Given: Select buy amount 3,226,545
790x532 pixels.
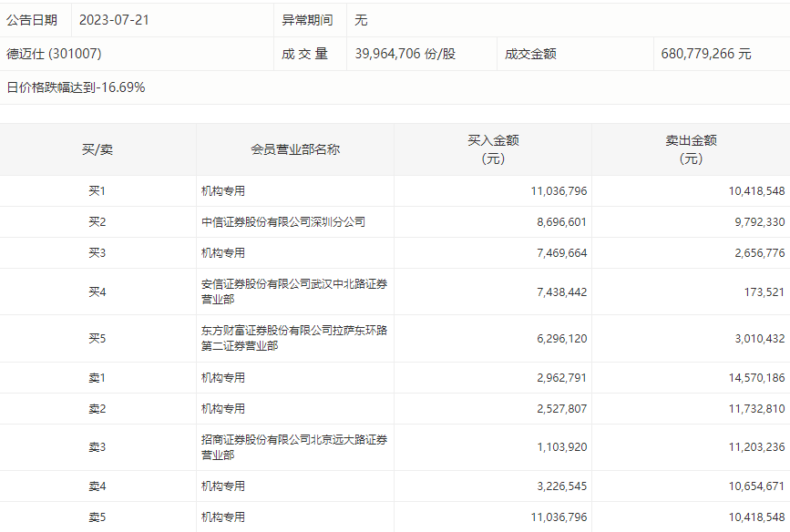Looking at the screenshot, I should click(x=562, y=486).
